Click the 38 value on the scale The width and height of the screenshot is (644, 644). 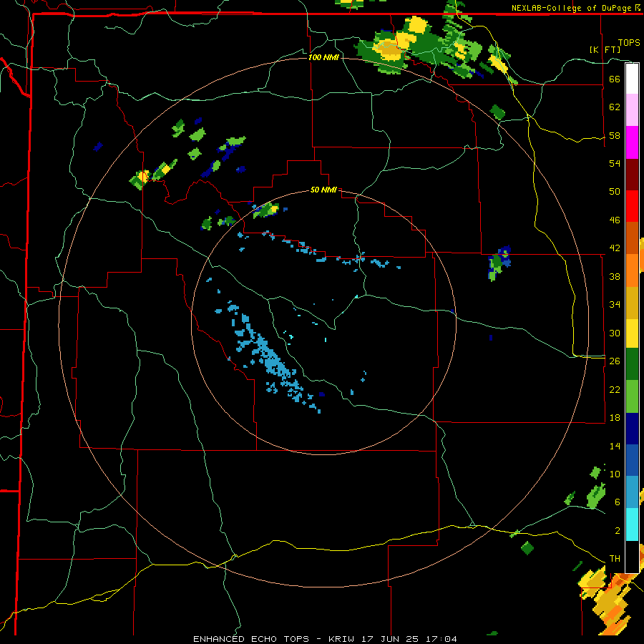(615, 276)
